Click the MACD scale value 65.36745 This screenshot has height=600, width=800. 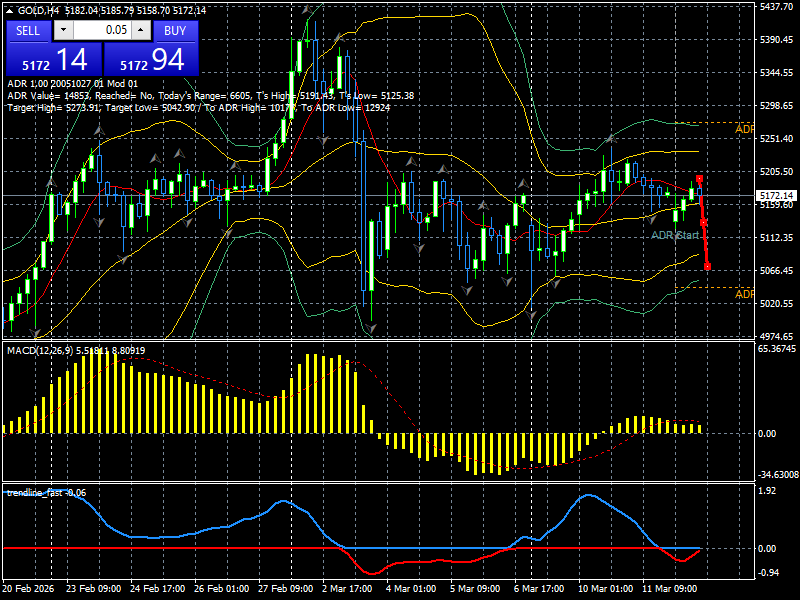click(777, 349)
